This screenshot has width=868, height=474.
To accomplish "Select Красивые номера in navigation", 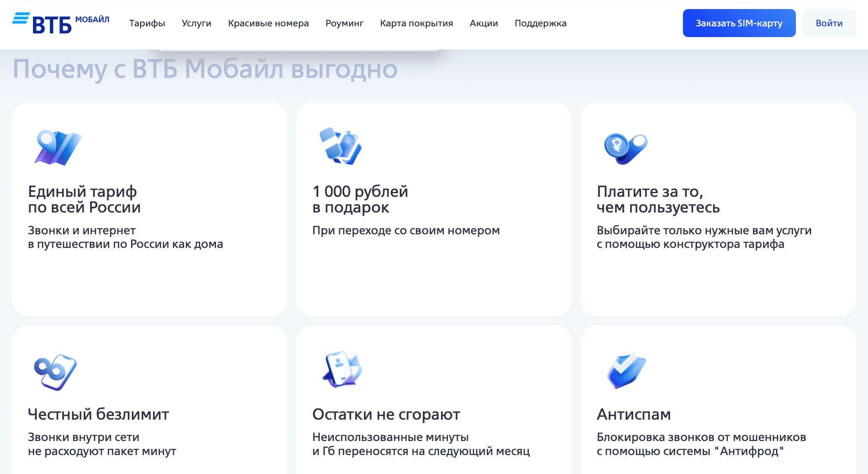I will pos(268,23).
